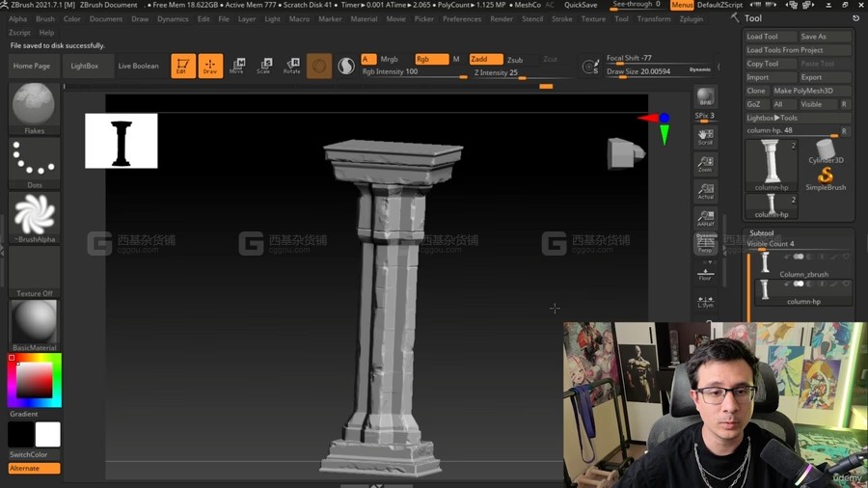The height and width of the screenshot is (488, 868).
Task: Click the Alternate button
Action: point(35,468)
